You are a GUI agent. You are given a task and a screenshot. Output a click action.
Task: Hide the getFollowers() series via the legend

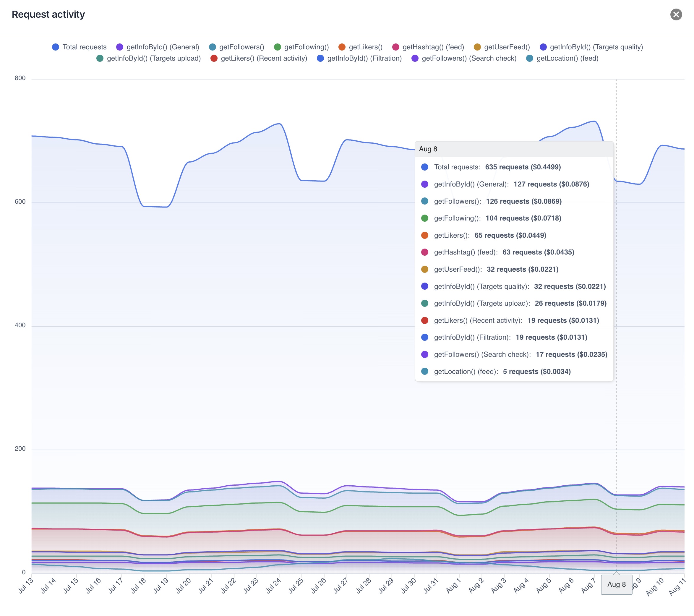point(236,47)
